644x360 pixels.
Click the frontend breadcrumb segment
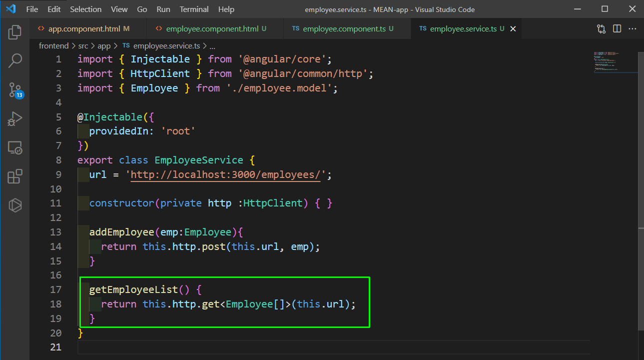pos(54,45)
